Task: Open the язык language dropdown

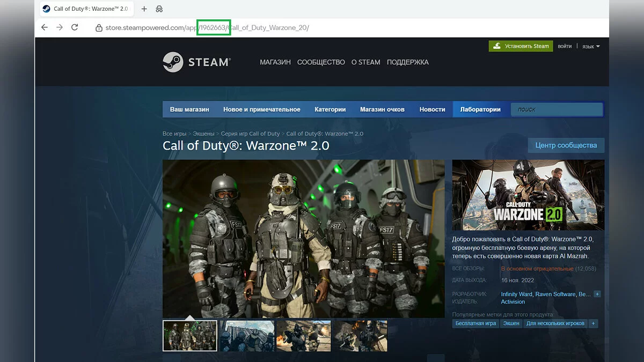Action: [x=591, y=47]
